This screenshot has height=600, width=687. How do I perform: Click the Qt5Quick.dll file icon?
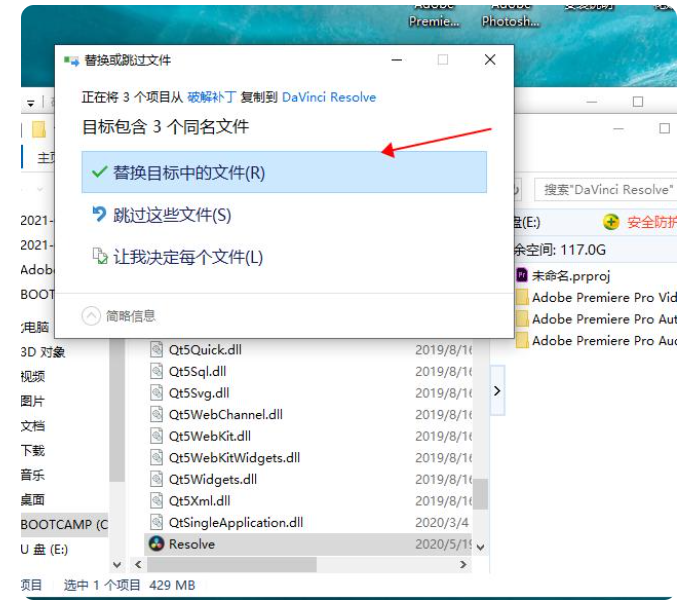(x=156, y=349)
